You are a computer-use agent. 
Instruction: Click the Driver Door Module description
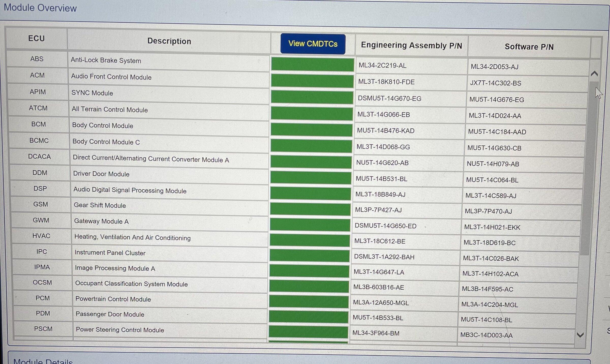(101, 174)
